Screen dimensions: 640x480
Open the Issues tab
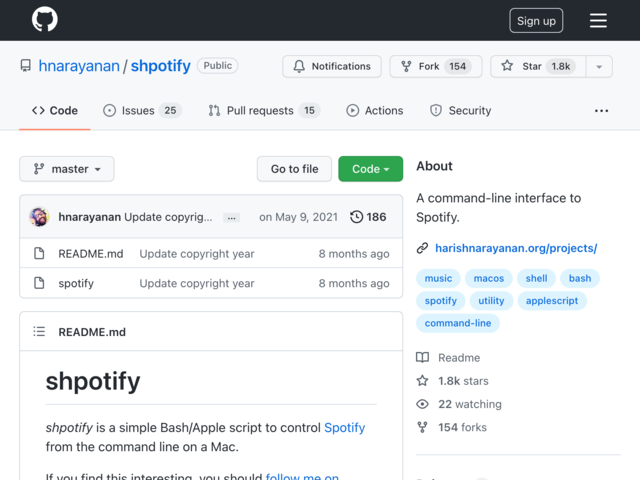click(x=142, y=111)
